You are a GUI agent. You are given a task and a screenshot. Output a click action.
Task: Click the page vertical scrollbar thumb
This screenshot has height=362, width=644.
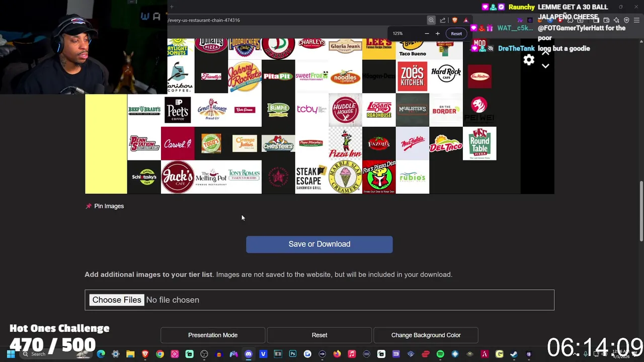pyautogui.click(x=641, y=211)
